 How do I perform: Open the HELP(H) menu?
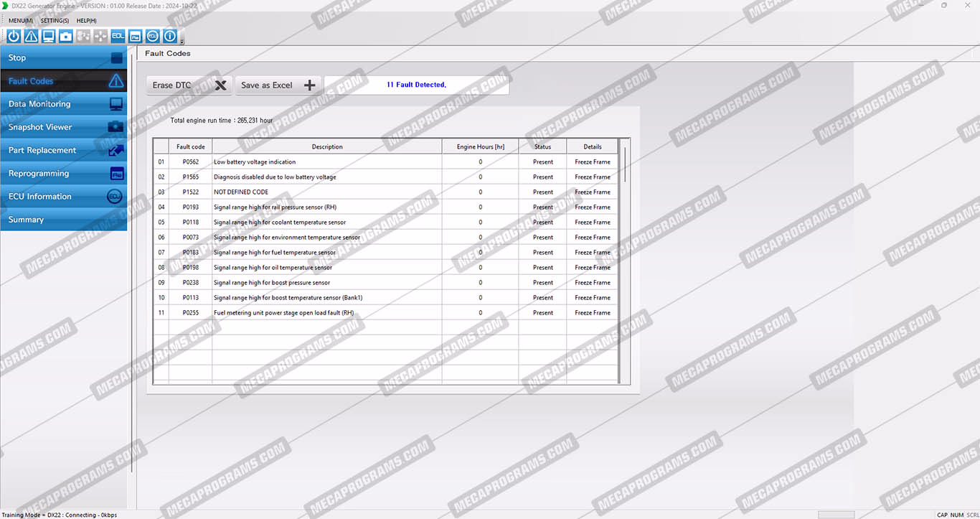(86, 21)
